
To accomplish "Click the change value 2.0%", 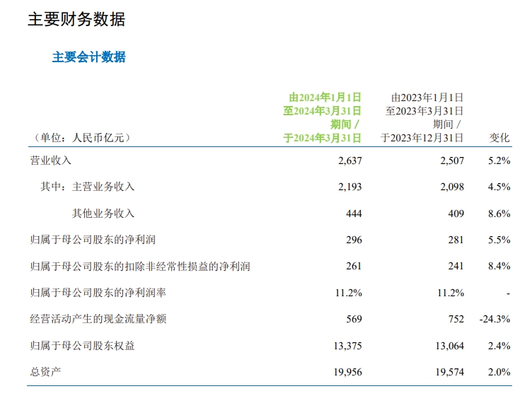I will [x=499, y=372].
